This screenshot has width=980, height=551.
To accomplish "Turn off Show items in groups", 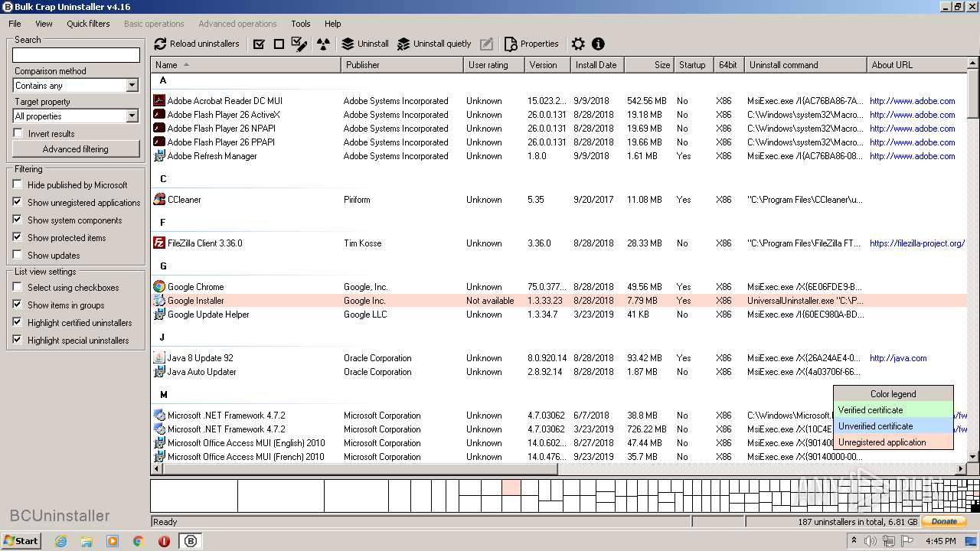I will [x=18, y=305].
